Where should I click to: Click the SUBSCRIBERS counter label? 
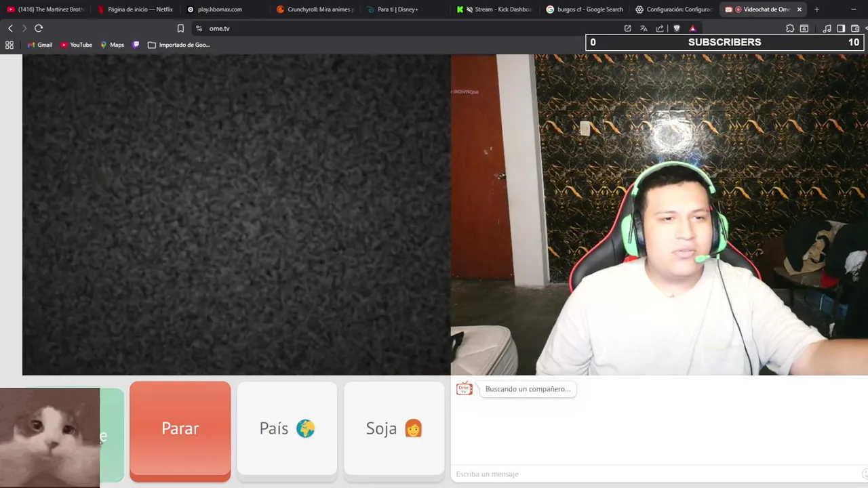point(724,42)
